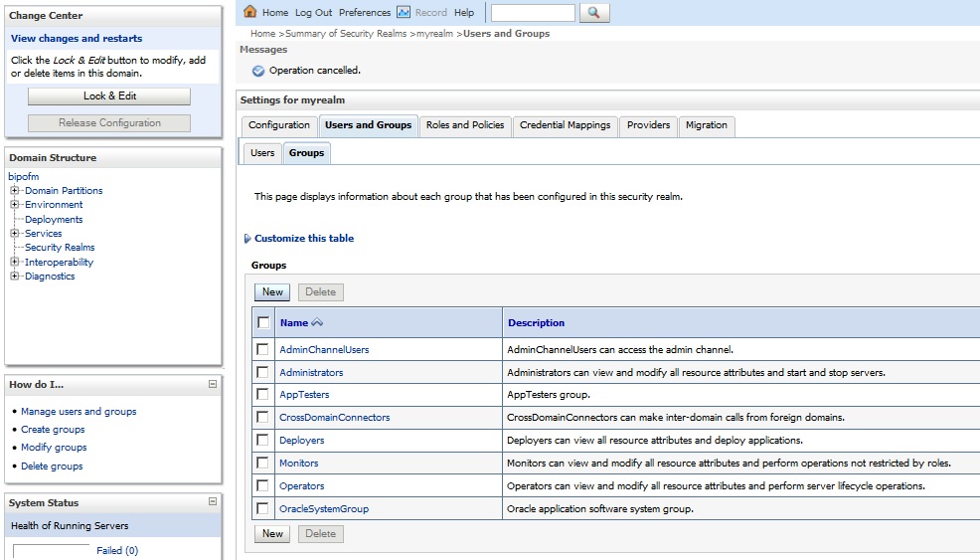Image resolution: width=980 pixels, height=560 pixels.
Task: Click Summary of Security Realms breadcrumb
Action: [346, 33]
